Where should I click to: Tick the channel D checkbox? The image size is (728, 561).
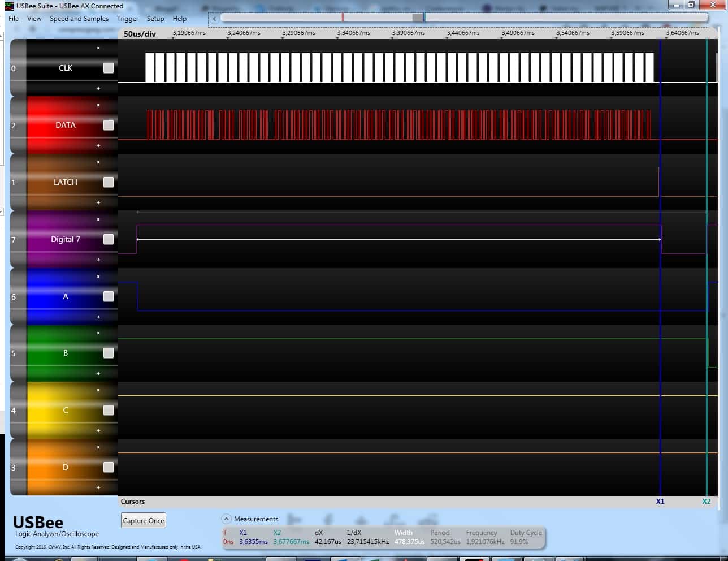point(109,467)
